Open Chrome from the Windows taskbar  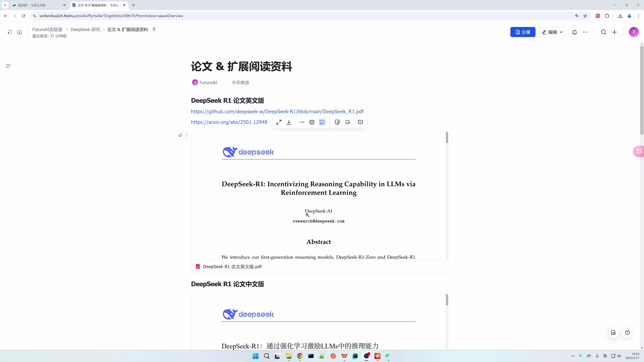pyautogui.click(x=300, y=356)
